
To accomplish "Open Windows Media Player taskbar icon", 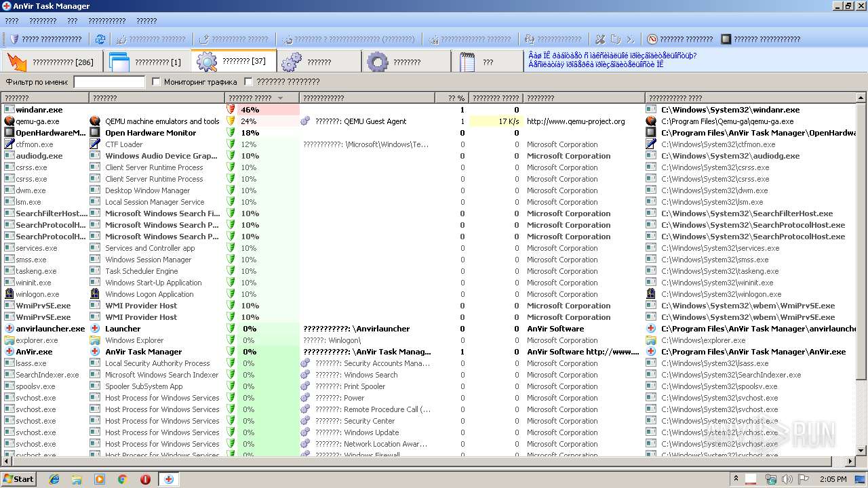I will 100,479.
